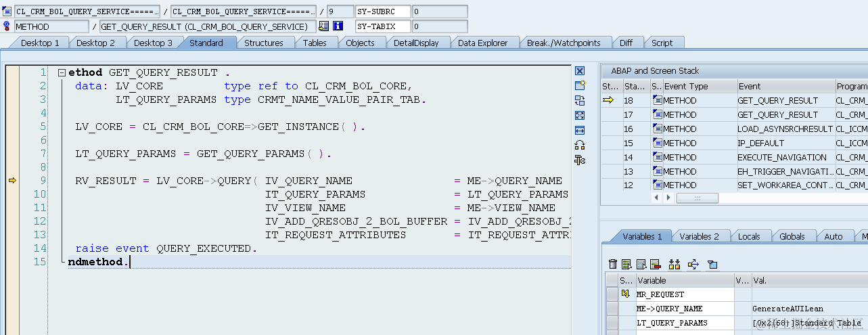868x335 pixels.
Task: Switch to the Desktop 1 tab
Action: tap(40, 43)
